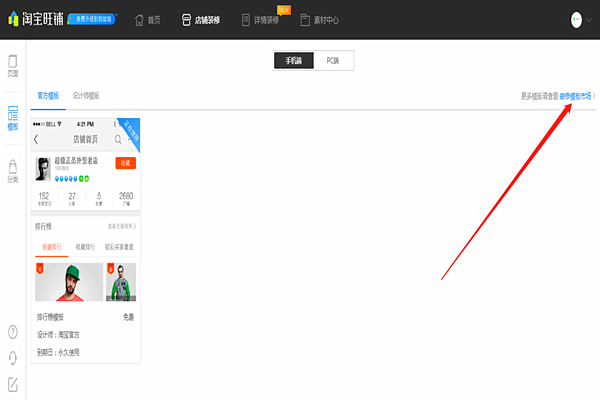
Task: Click the orange 收藏 button in preview
Action: click(x=125, y=163)
